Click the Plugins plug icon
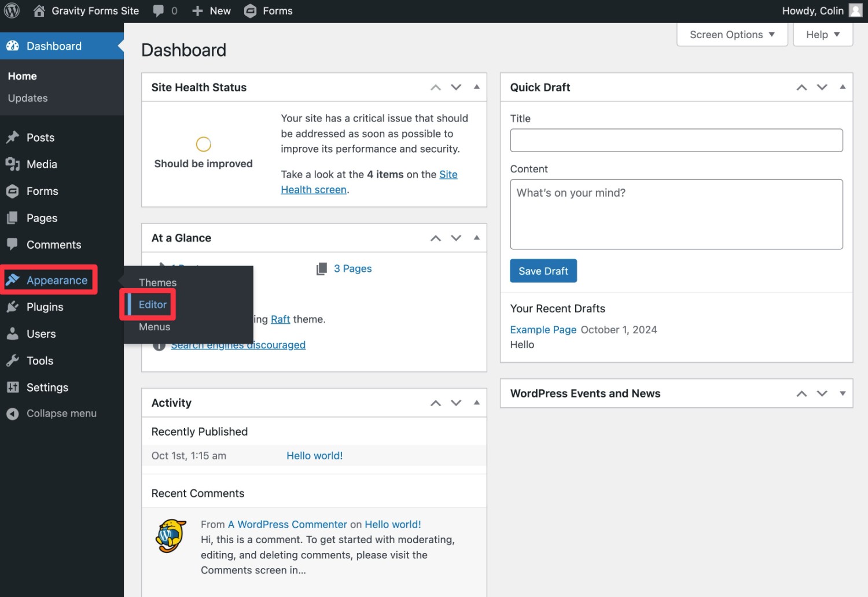 pyautogui.click(x=13, y=307)
